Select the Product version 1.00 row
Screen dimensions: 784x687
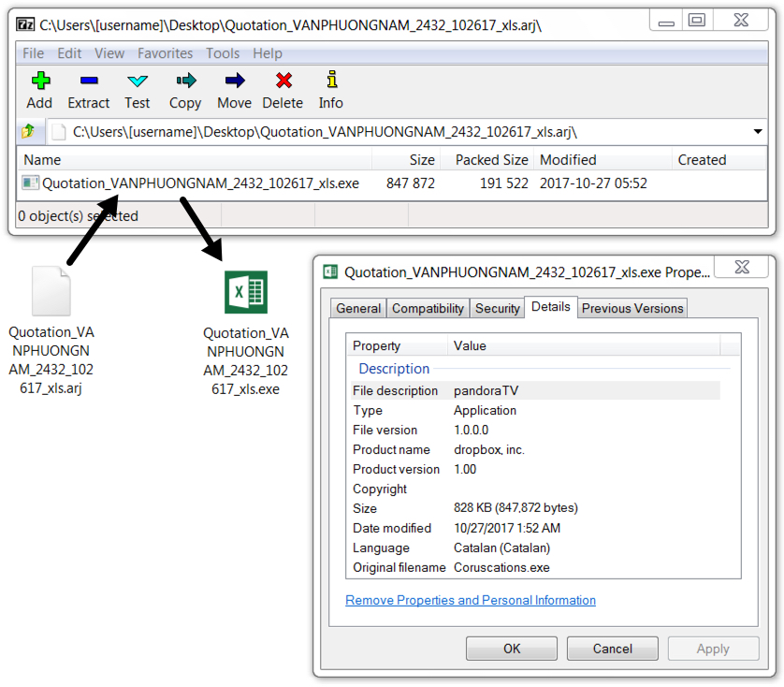(535, 469)
